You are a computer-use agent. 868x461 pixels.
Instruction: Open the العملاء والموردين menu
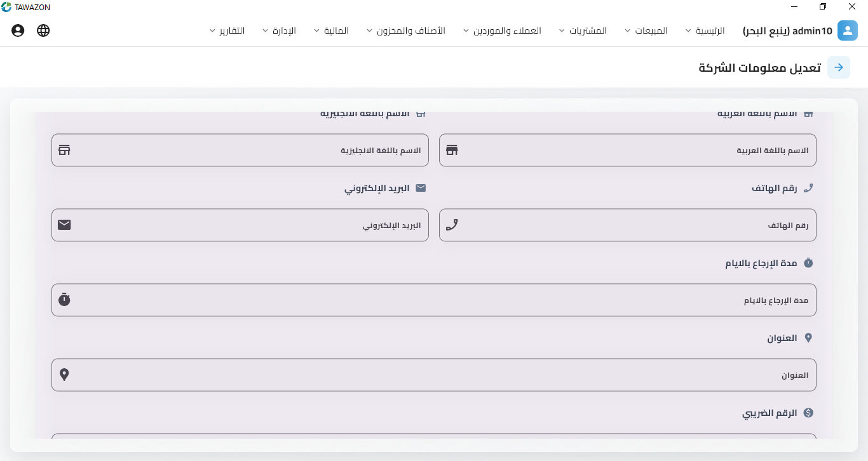pos(503,30)
